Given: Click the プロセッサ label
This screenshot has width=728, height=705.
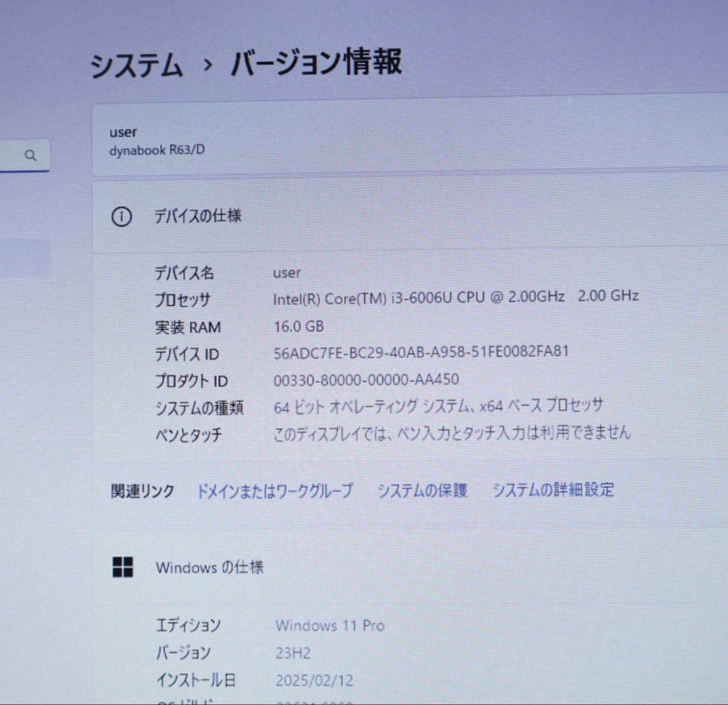Looking at the screenshot, I should [x=183, y=300].
